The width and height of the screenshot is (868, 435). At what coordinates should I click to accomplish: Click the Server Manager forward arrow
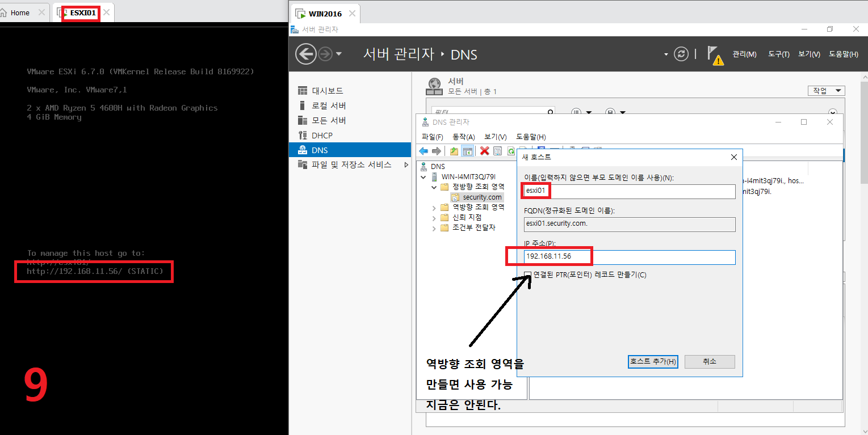pos(325,54)
